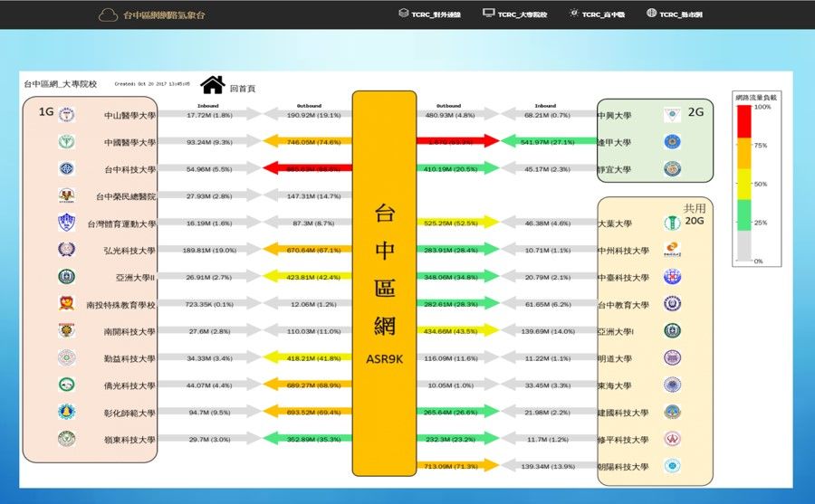
Task: Click the orange segment of the load legend
Action: [x=744, y=153]
